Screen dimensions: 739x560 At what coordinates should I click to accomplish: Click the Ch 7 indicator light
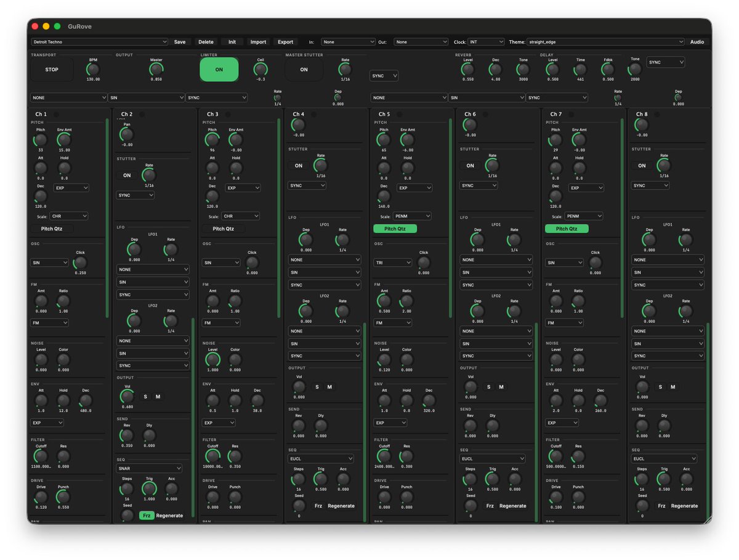[571, 114]
